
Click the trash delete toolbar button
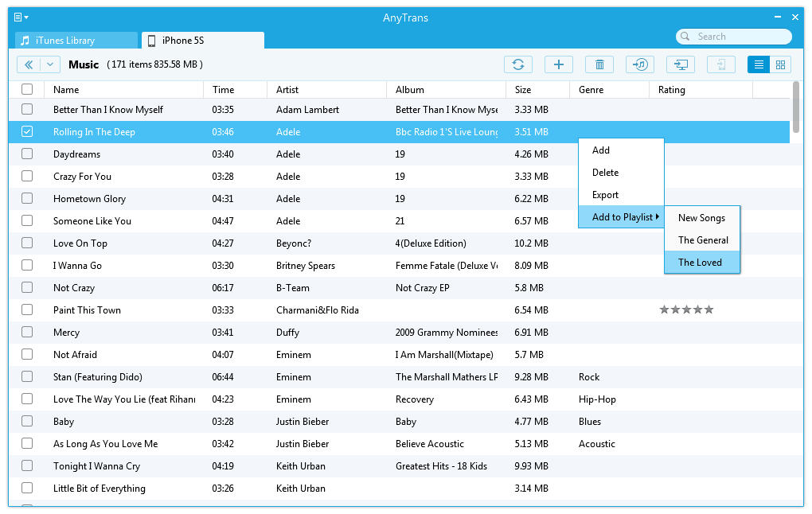click(x=599, y=64)
